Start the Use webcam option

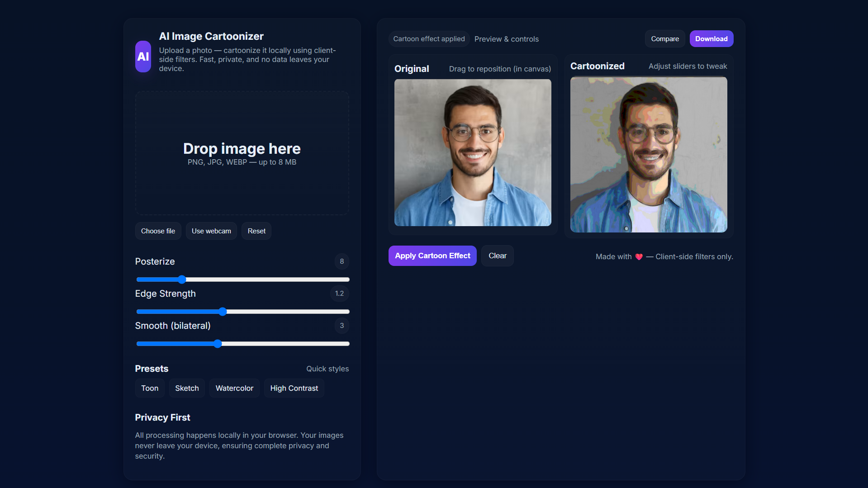[211, 231]
